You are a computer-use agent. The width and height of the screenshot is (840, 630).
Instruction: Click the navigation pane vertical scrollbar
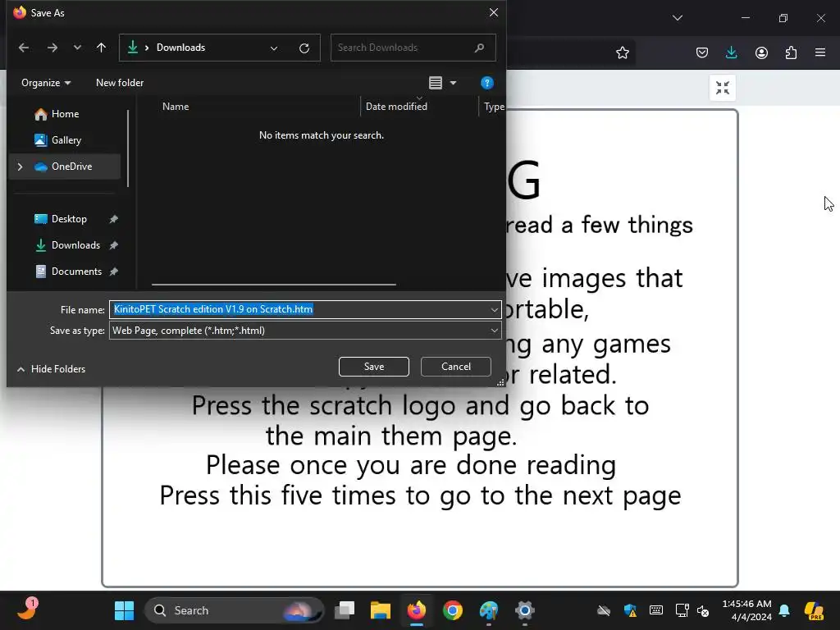[128, 148]
